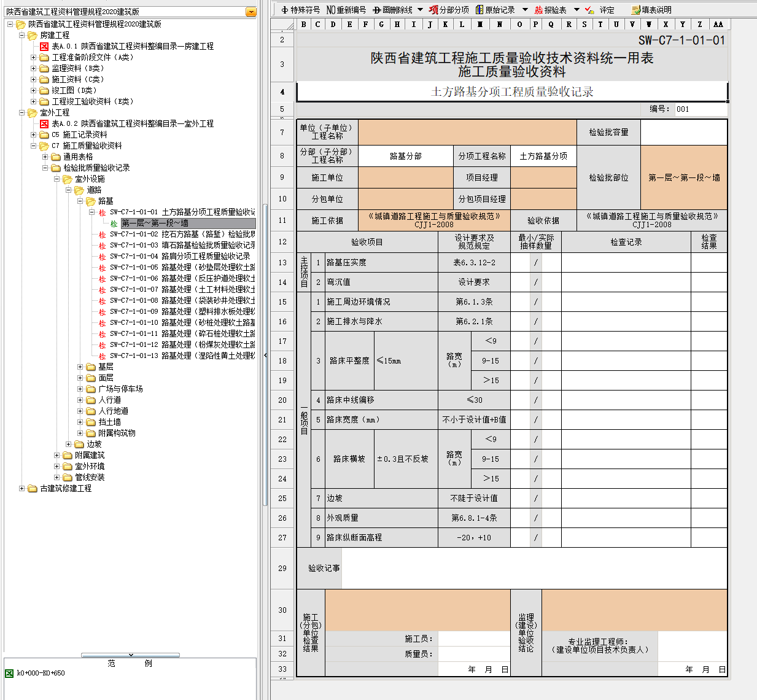This screenshot has height=700, width=757.
Task: Click the 编号 field showing 001
Action: click(x=700, y=109)
